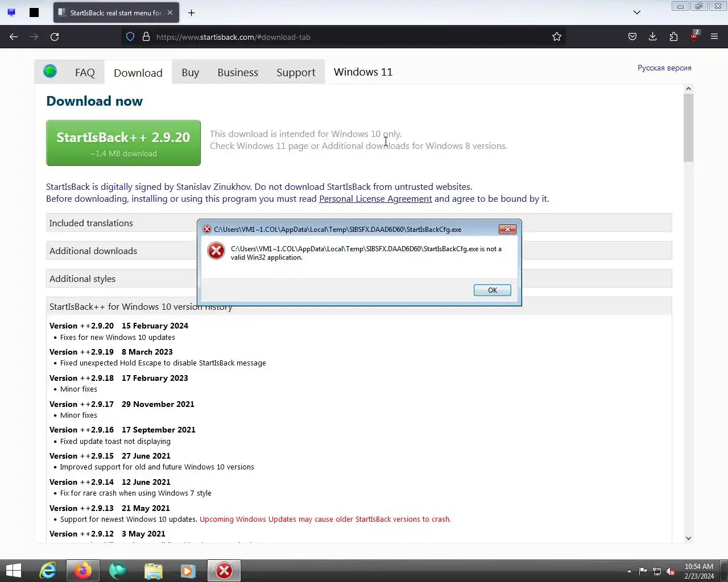Go to the Windows 11 page tab
This screenshot has height=582, width=728.
(363, 72)
